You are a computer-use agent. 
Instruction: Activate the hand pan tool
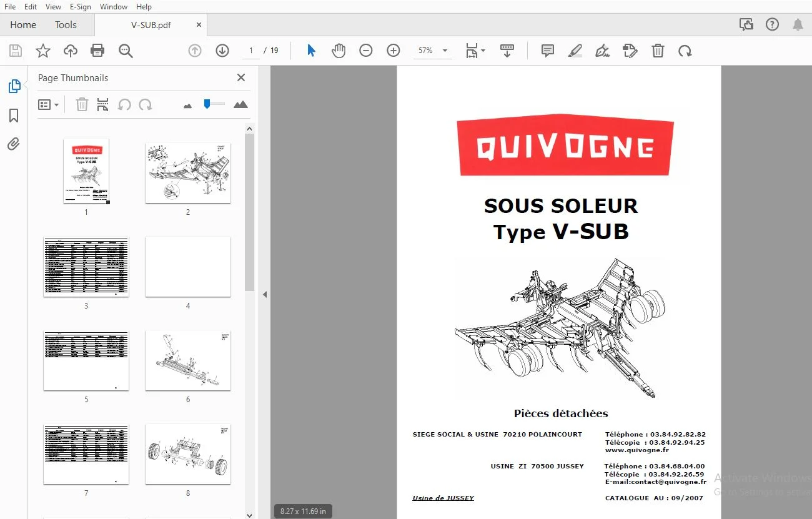(x=339, y=51)
